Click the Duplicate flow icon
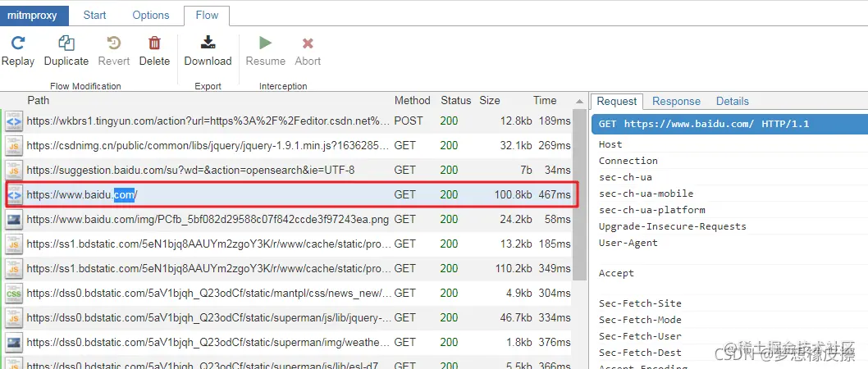The height and width of the screenshot is (369, 868). coord(66,43)
